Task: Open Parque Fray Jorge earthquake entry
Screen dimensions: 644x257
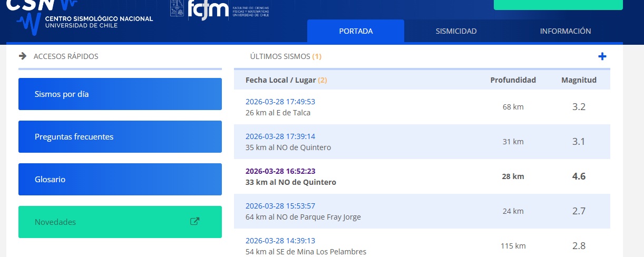Action: click(280, 206)
